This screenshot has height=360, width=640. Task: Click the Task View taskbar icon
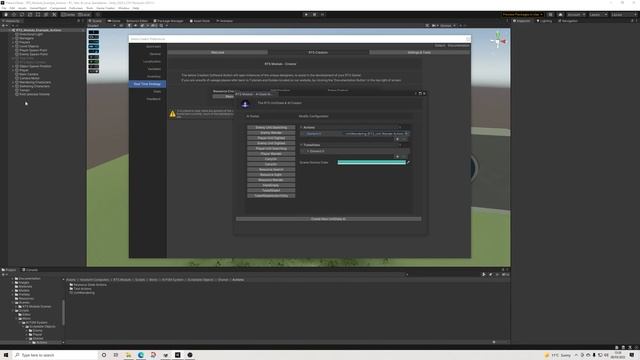pos(116,355)
